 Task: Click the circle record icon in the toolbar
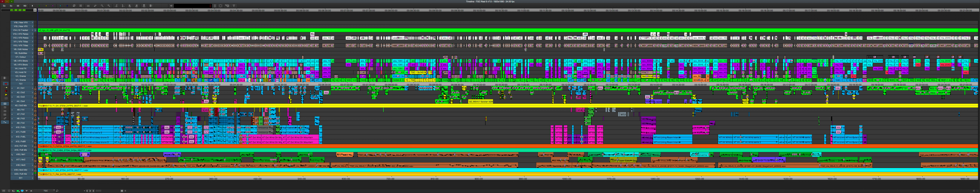click(x=221, y=6)
